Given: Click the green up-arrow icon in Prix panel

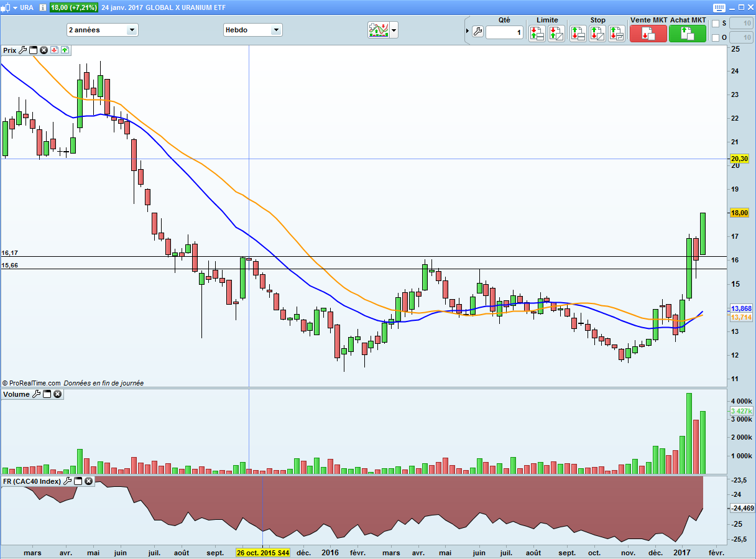Looking at the screenshot, I should [65, 50].
